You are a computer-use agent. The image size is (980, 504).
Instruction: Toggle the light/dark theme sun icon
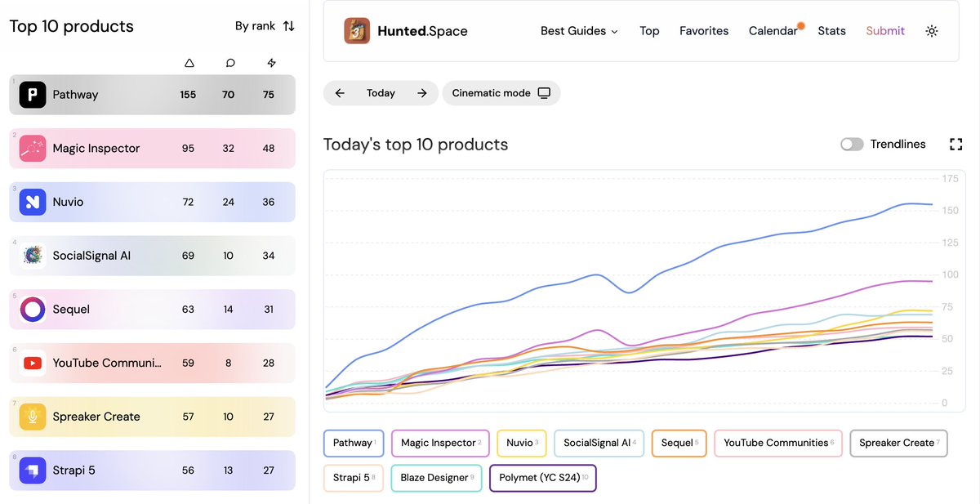[932, 31]
